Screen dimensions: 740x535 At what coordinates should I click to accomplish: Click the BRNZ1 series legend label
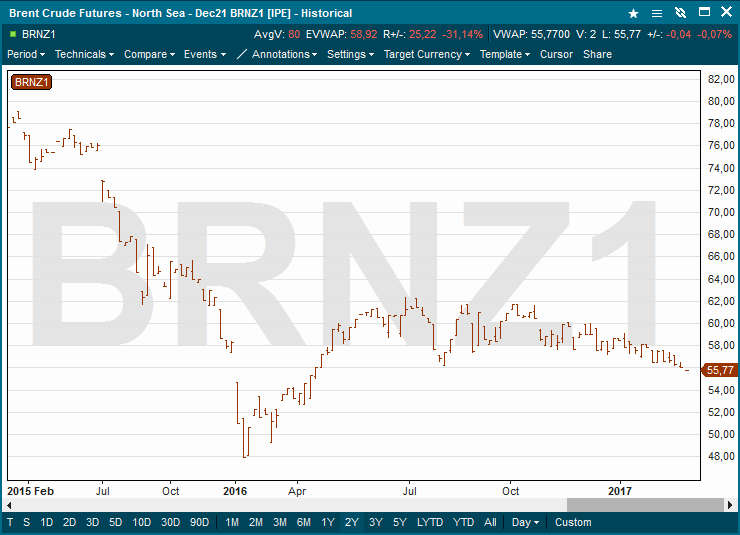tap(31, 82)
